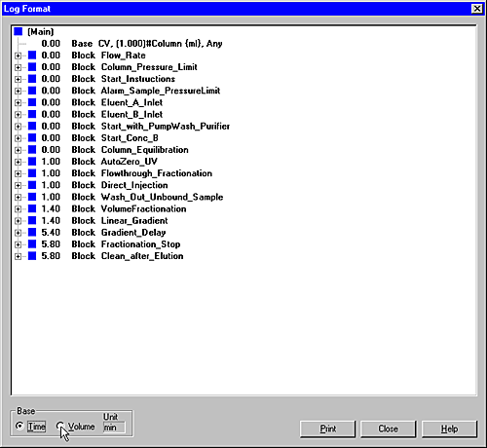487x448 pixels.
Task: Select the Volume base radio button
Action: pyautogui.click(x=60, y=426)
